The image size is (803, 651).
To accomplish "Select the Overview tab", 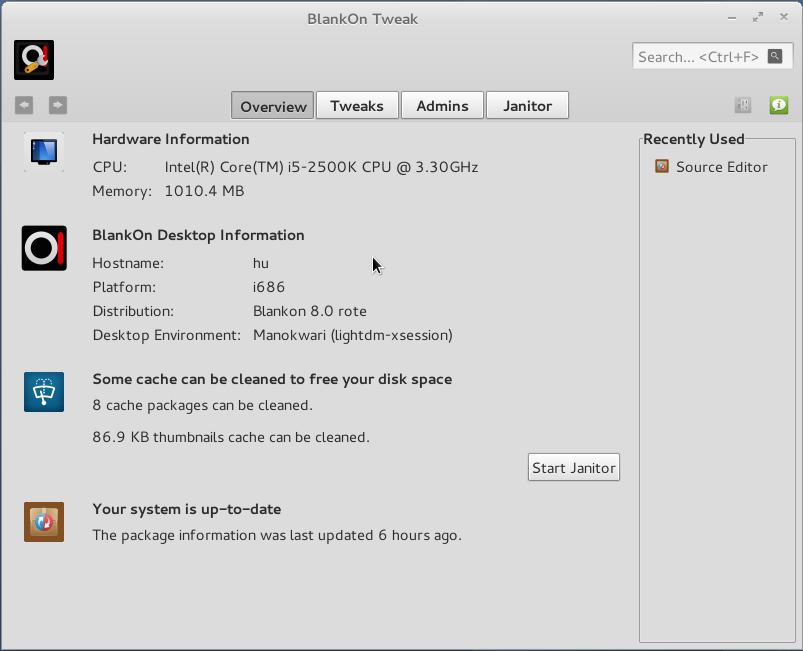I will pyautogui.click(x=272, y=104).
